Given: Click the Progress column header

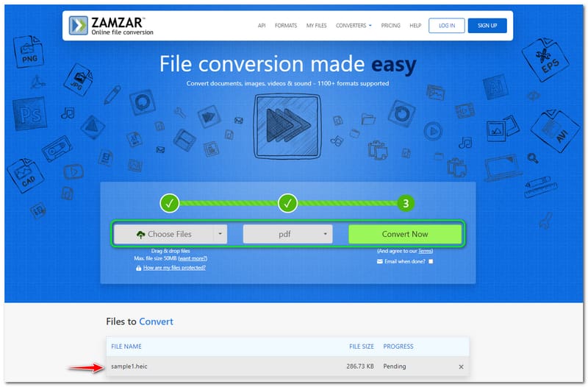Looking at the screenshot, I should point(398,347).
